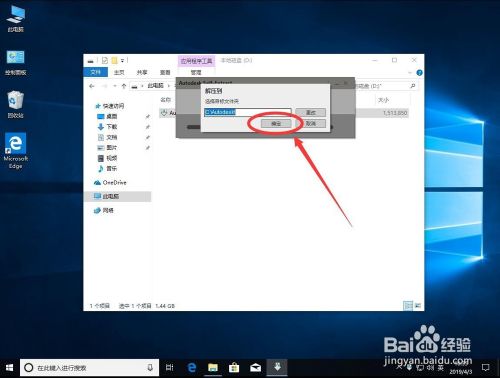Viewport: 500px width, 378px height.
Task: Switch to details view via status bar icon
Action: point(408,305)
